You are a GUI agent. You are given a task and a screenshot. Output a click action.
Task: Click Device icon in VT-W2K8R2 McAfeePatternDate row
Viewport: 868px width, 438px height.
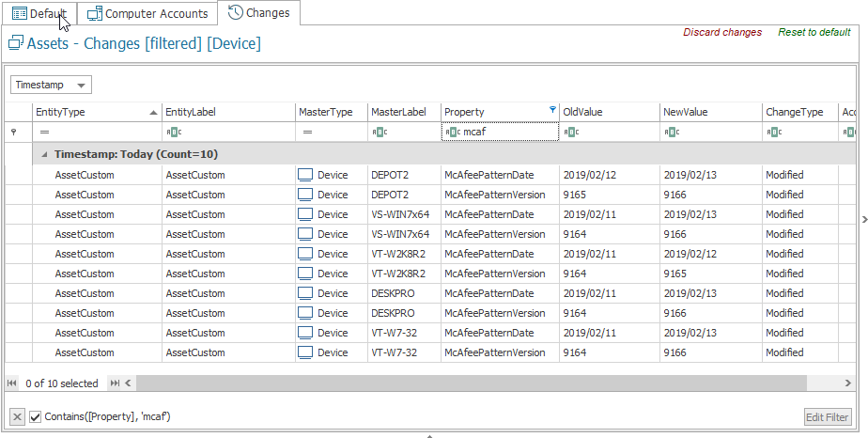coord(305,254)
